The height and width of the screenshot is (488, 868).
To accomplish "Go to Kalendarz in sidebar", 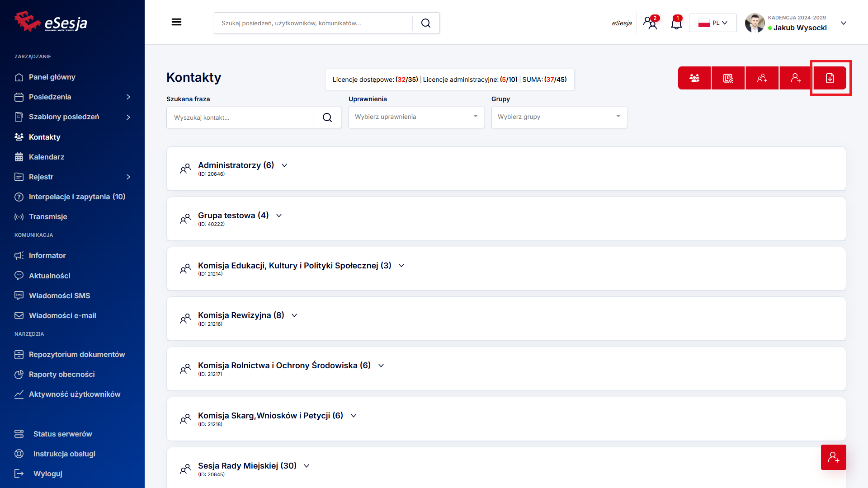I will tap(46, 157).
